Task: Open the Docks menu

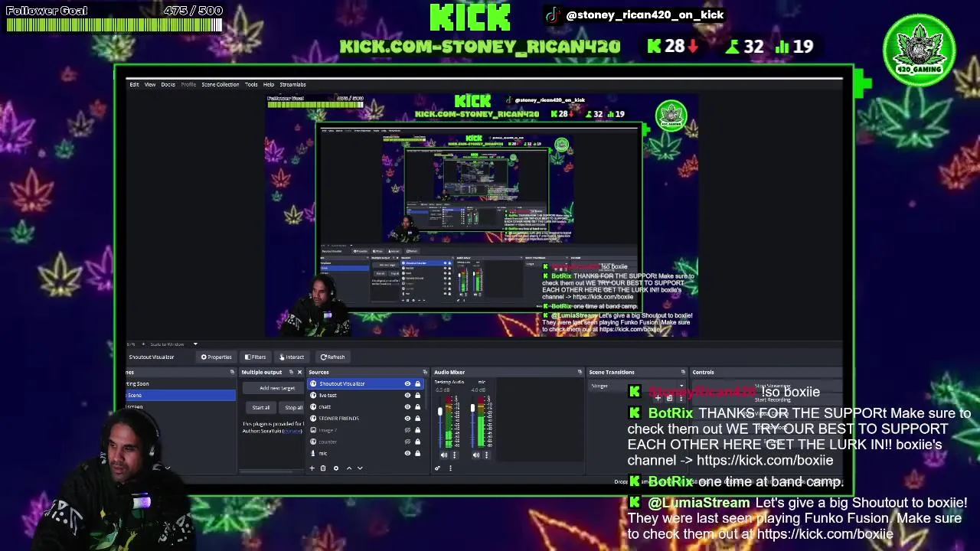Action: click(168, 84)
